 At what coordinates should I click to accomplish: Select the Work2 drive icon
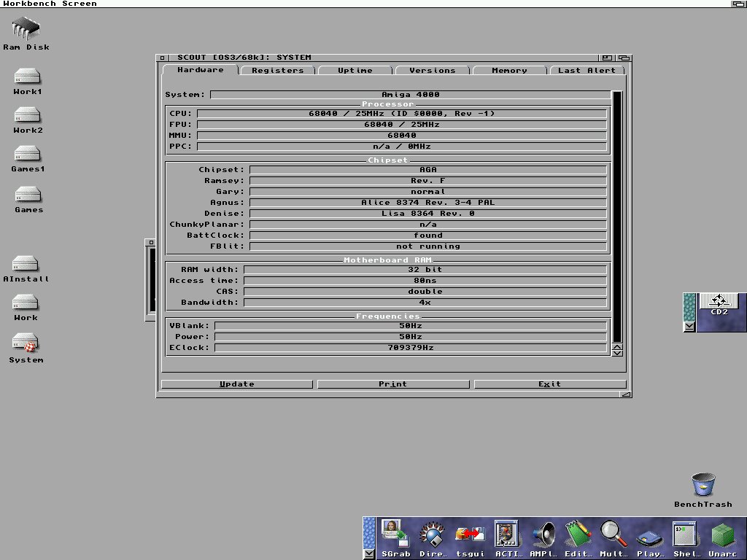[27, 120]
